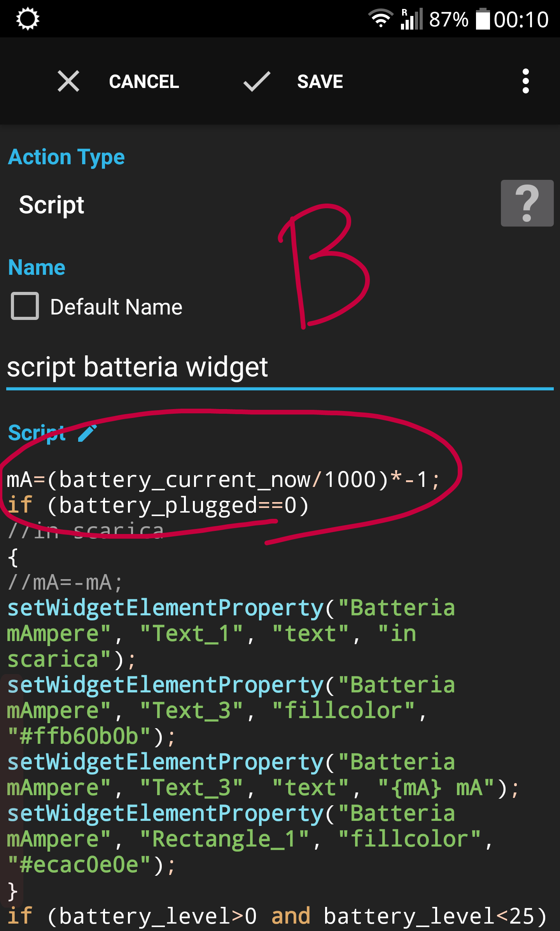The height and width of the screenshot is (931, 560).
Task: Open the question mark help button
Action: point(527,203)
